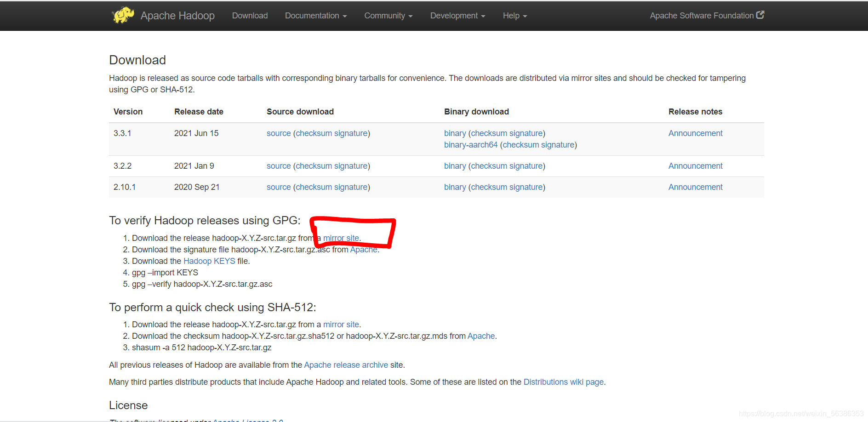
Task: Open binary signature for version 3.2.2
Action: pyautogui.click(x=526, y=166)
